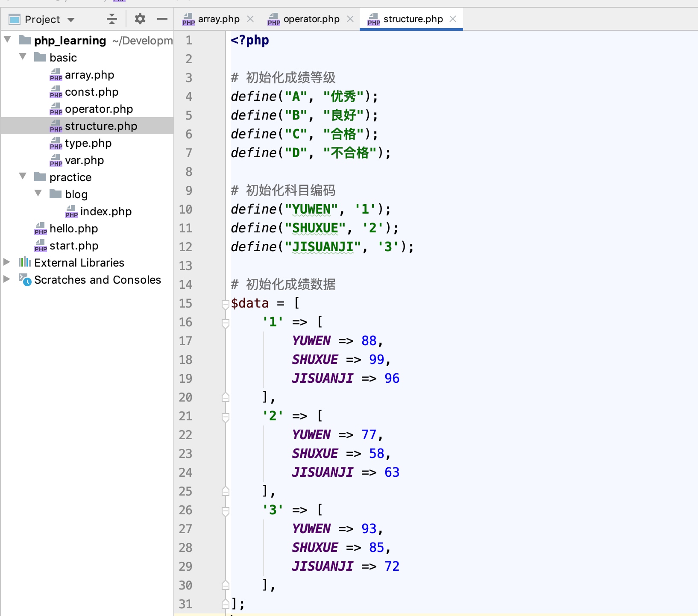
Task: Click the PHP icon on the array.php tab
Action: tap(188, 19)
